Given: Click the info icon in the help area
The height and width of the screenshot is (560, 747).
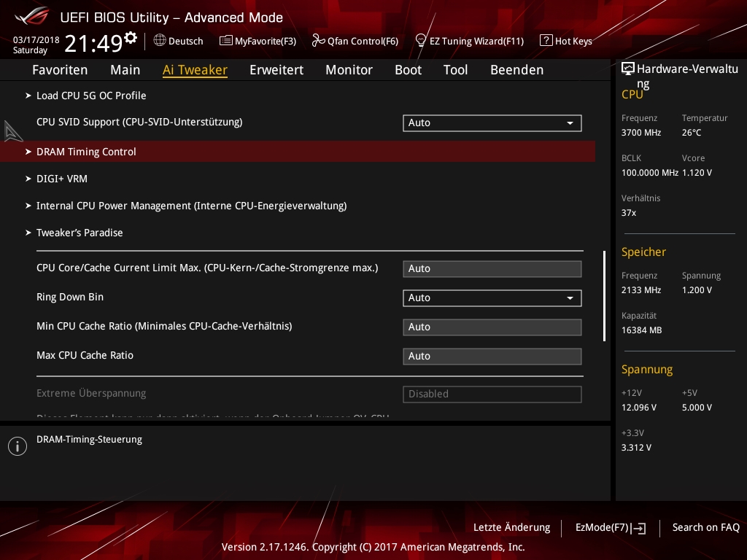Looking at the screenshot, I should click(x=17, y=446).
